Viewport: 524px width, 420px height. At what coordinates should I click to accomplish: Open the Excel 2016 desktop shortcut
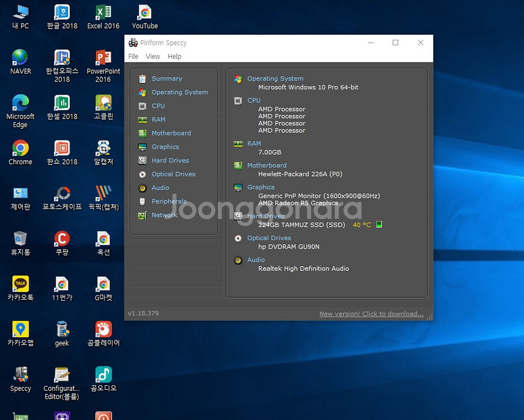(x=103, y=17)
